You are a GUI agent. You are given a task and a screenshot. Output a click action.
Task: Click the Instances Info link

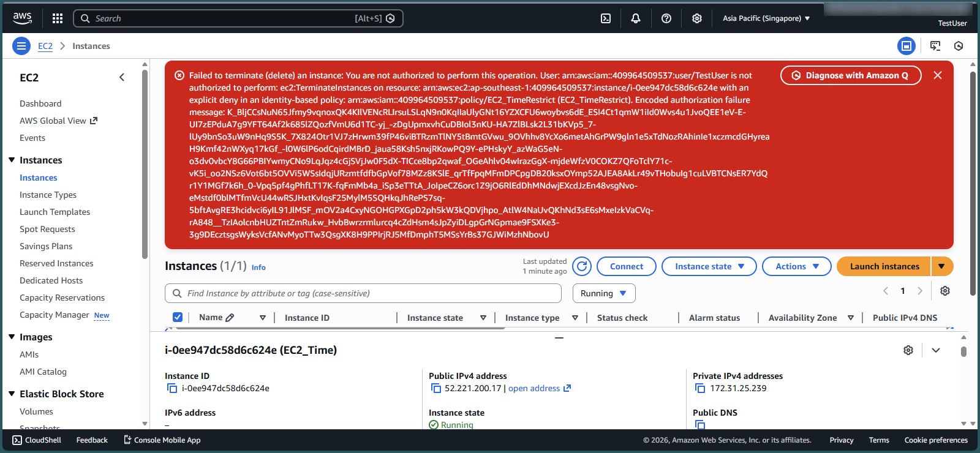pyautogui.click(x=258, y=268)
